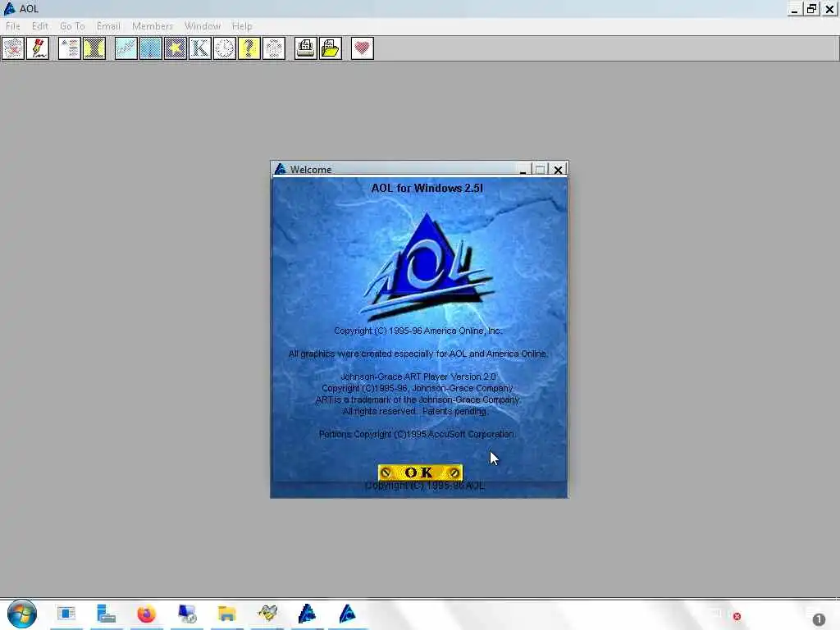Viewport: 840px width, 630px height.
Task: Click 'Johnson-Grace ART Player Version 2.0' text
Action: tap(418, 377)
